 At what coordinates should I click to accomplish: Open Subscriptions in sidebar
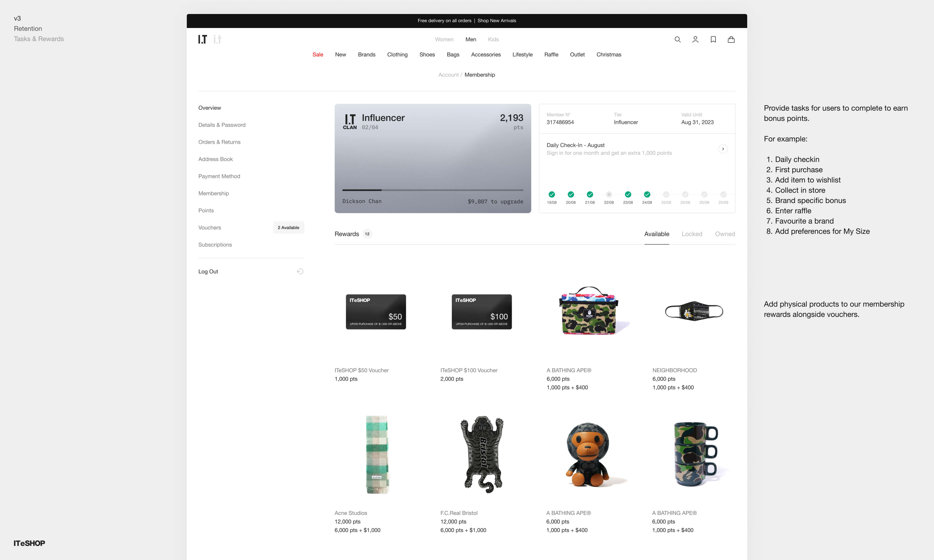click(215, 245)
